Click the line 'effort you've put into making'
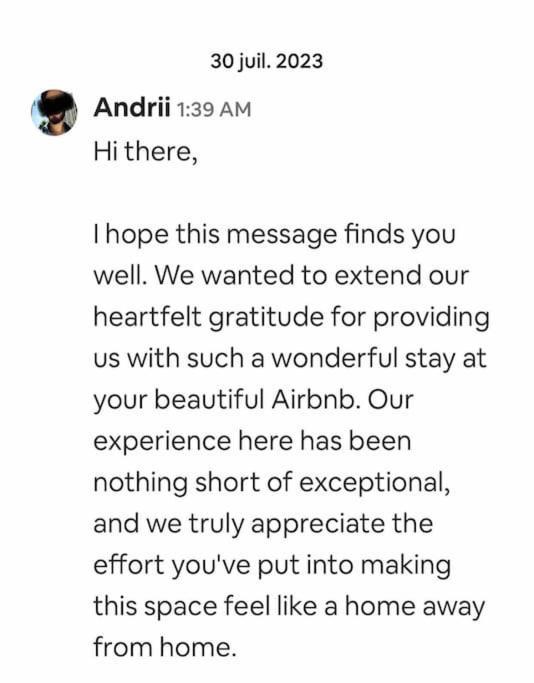Image resolution: width=534 pixels, height=683 pixels. tap(272, 566)
